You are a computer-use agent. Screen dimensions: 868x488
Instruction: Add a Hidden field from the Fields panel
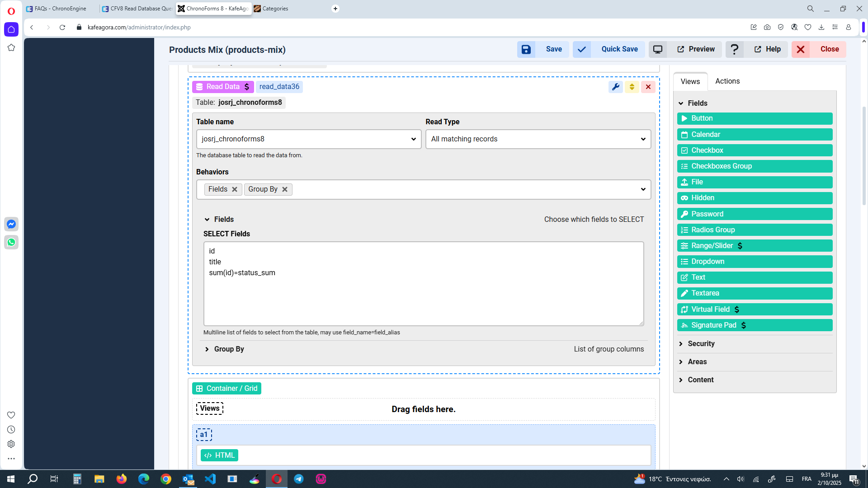[x=754, y=198]
